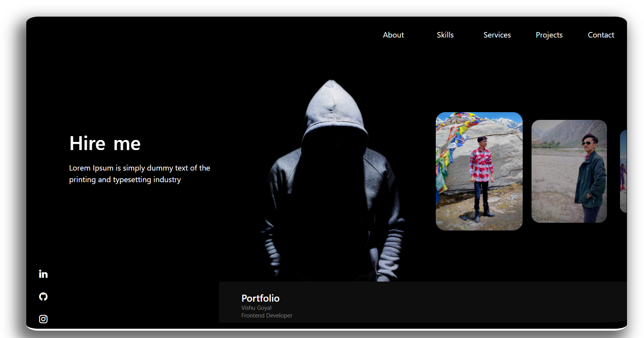Click the name 'Vishu Goyal'

257,308
